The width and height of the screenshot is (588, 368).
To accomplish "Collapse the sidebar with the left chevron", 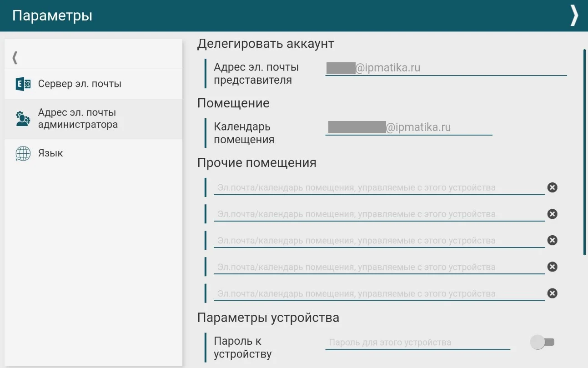I will click(15, 58).
